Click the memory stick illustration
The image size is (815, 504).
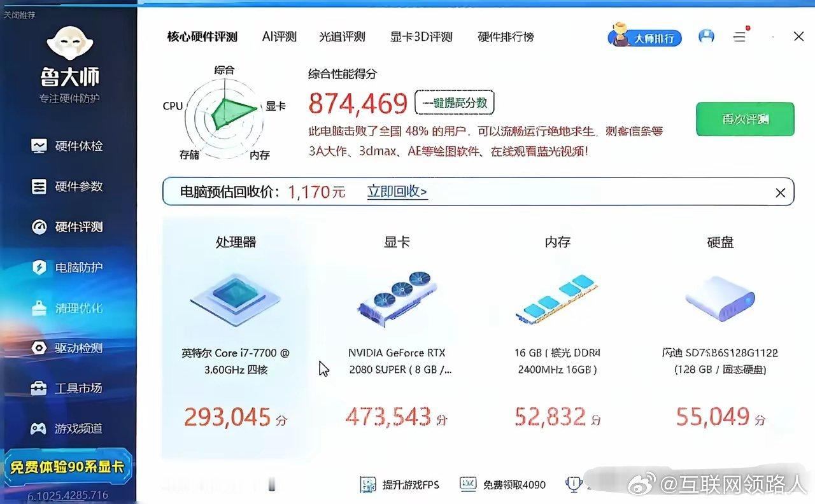558,299
